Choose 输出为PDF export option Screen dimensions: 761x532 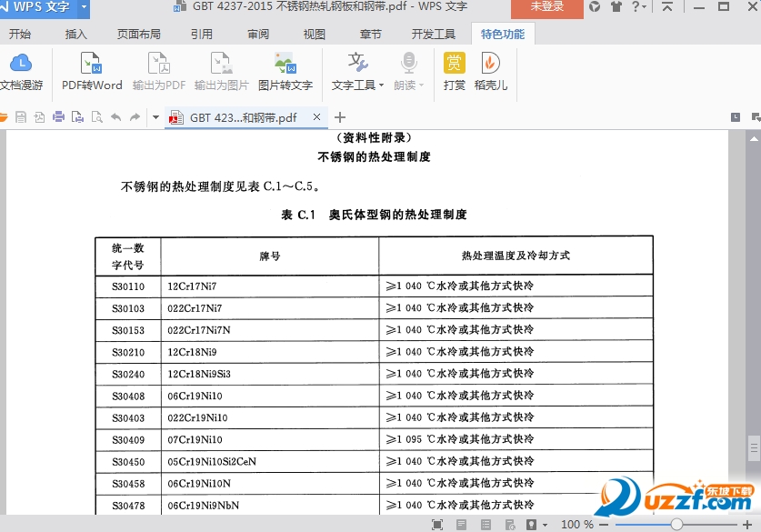point(159,72)
